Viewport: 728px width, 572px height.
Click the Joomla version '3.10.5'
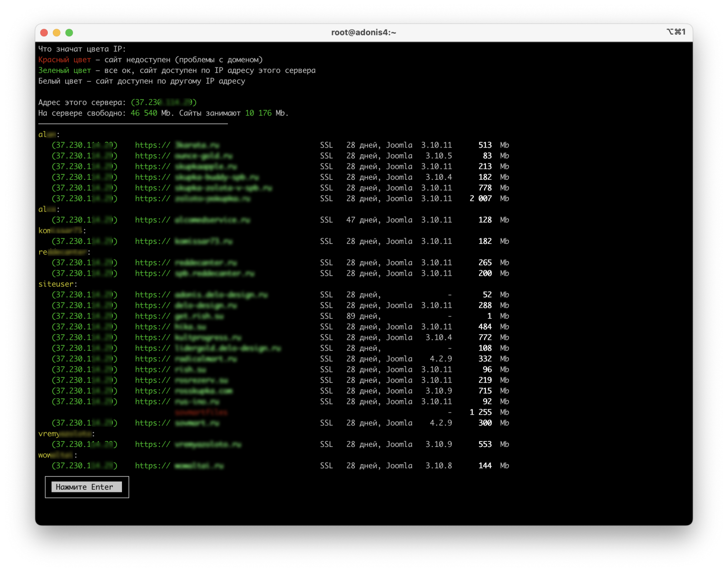point(439,156)
